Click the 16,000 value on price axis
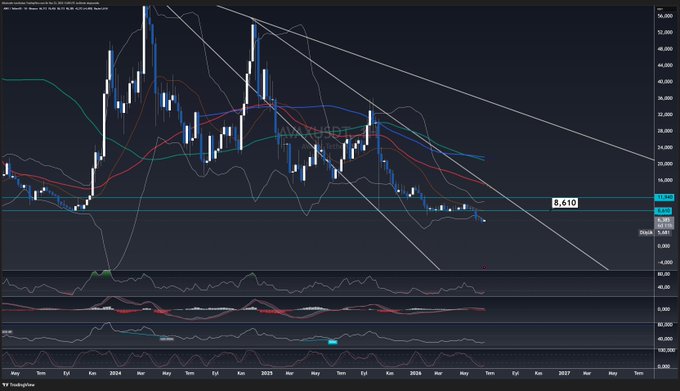 665,180
